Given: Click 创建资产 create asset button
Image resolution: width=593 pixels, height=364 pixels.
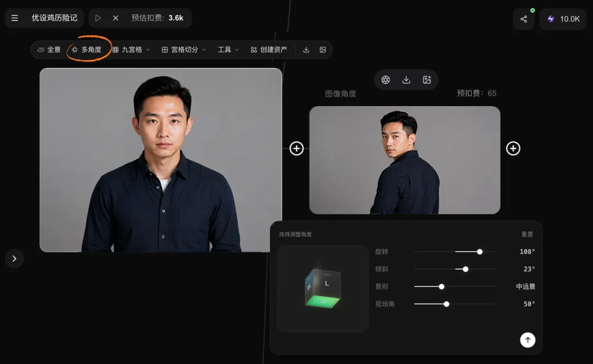Looking at the screenshot, I should click(269, 49).
